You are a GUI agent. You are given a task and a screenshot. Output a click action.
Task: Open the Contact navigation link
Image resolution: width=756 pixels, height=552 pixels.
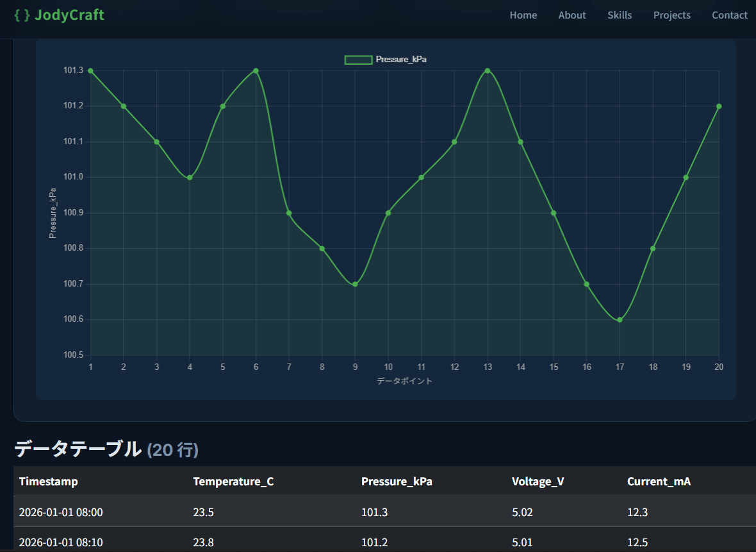tap(730, 15)
